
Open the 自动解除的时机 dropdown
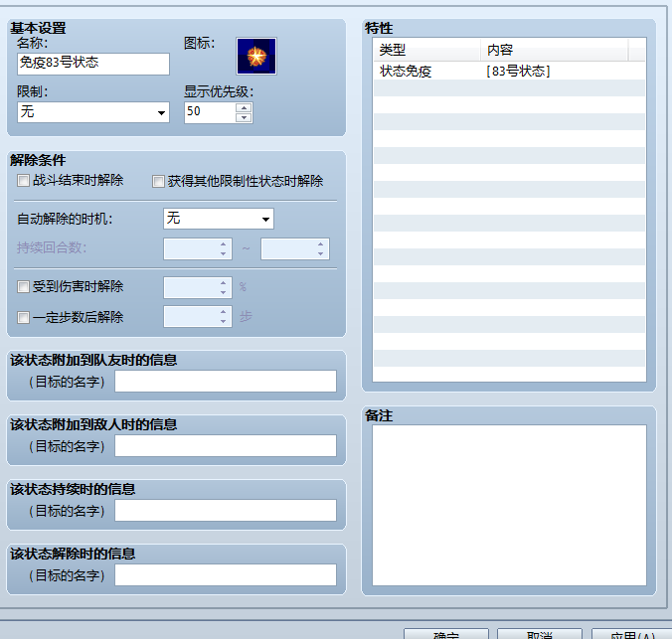pos(219,219)
